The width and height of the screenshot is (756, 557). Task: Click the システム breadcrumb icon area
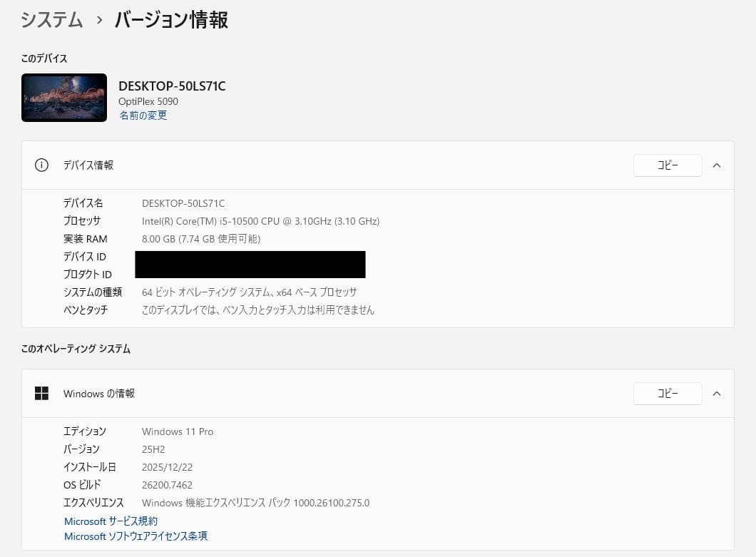(x=51, y=20)
